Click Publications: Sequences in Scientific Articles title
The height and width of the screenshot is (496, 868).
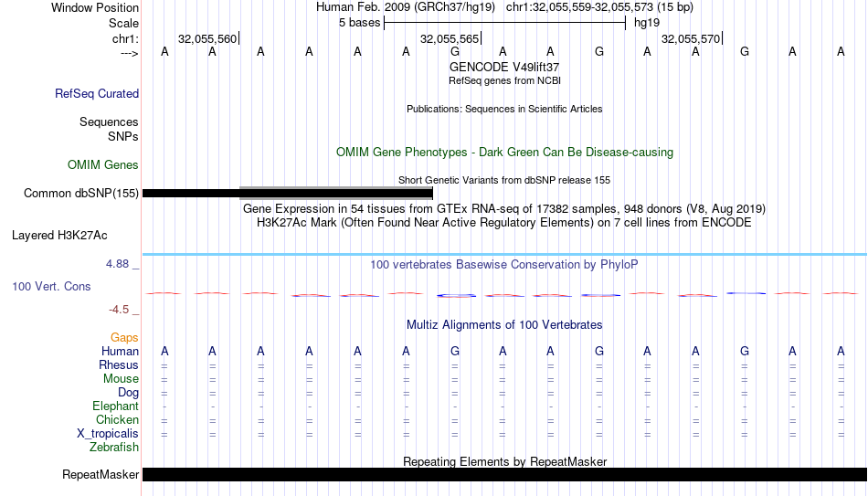[504, 109]
